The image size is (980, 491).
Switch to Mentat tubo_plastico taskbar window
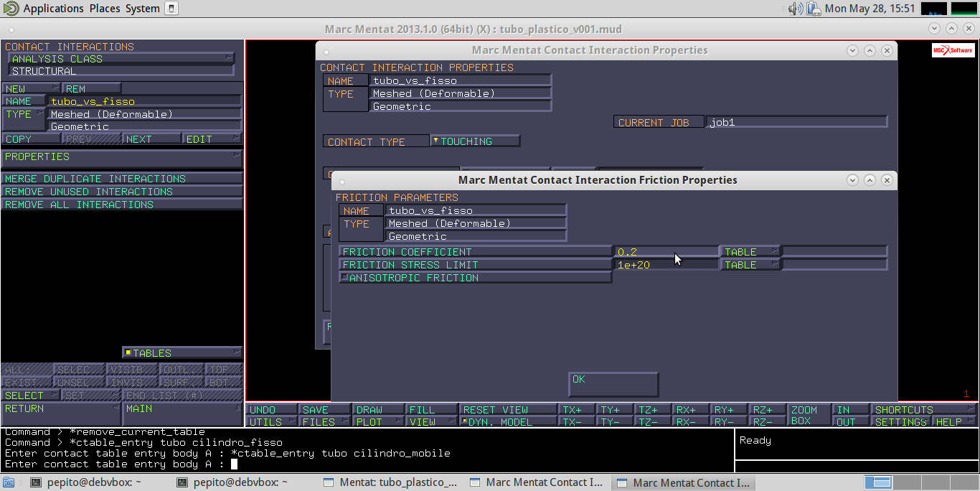coord(392,482)
